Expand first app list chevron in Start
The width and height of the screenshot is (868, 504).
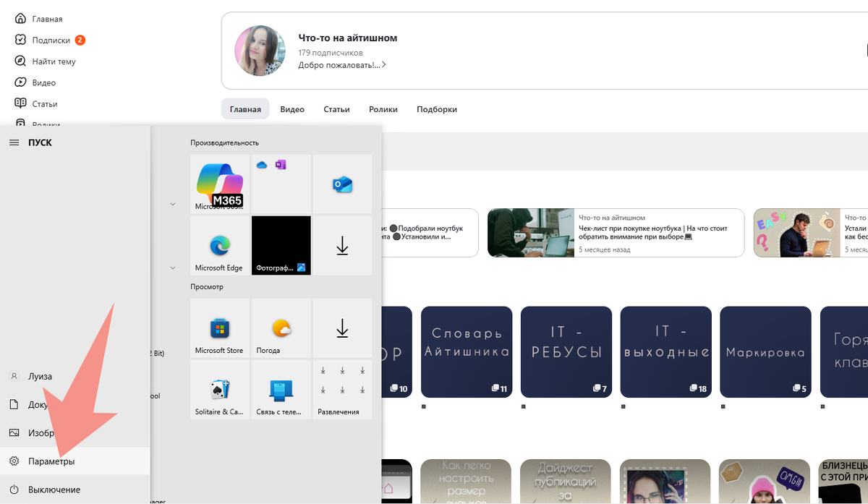172,205
